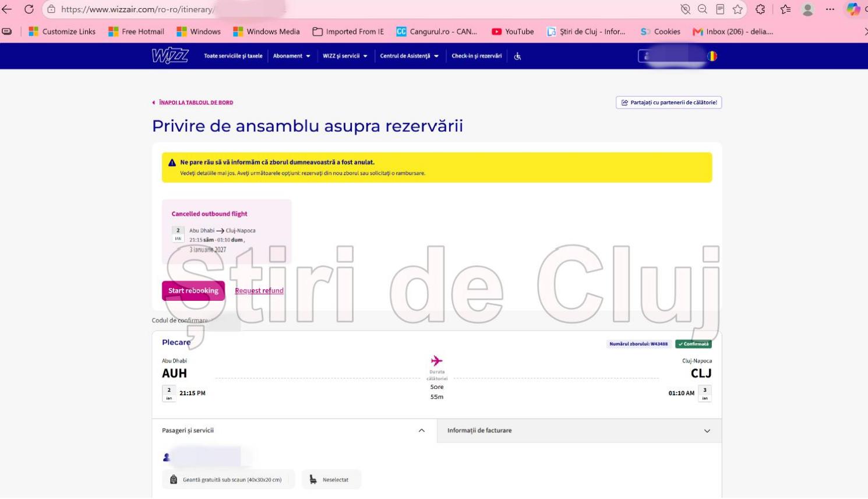868x499 pixels.
Task: Open the Customize Links bookmark
Action: pos(62,31)
